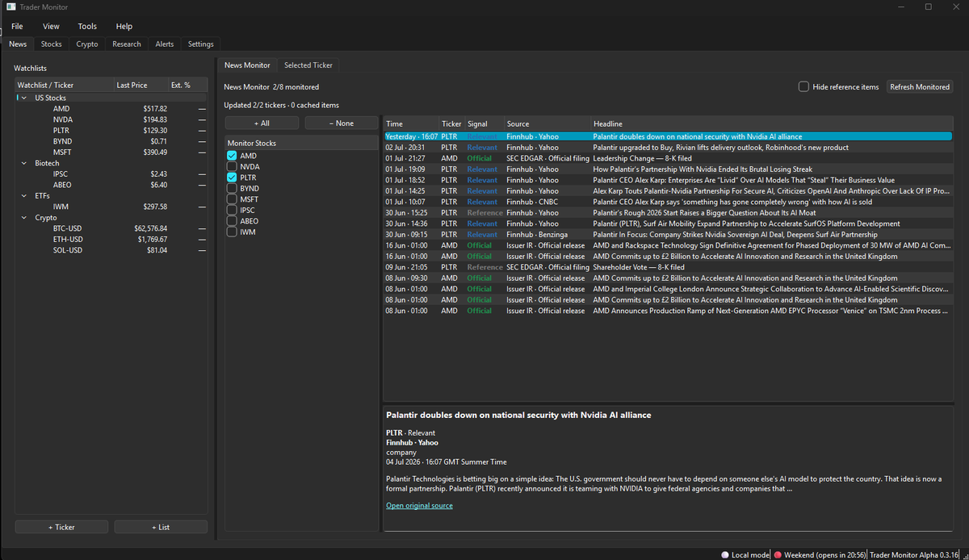Check the NVDA monitor checkbox
Screen dimensions: 969x560
[233, 166]
